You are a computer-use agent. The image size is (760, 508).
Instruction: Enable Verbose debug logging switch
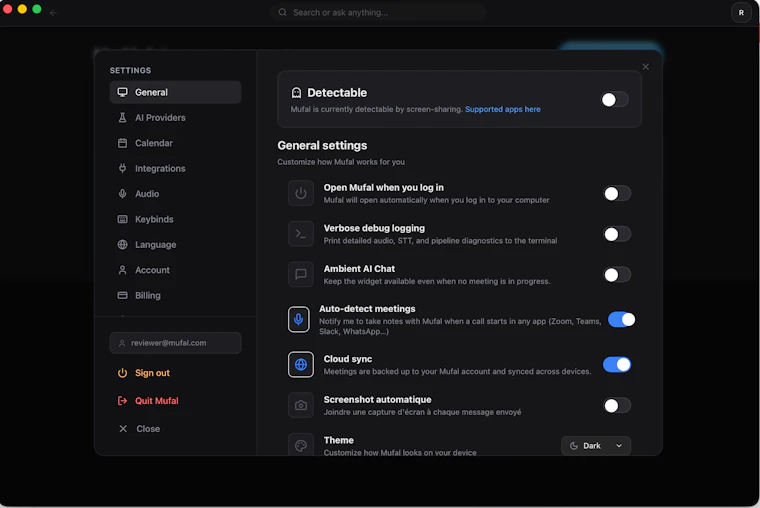617,234
